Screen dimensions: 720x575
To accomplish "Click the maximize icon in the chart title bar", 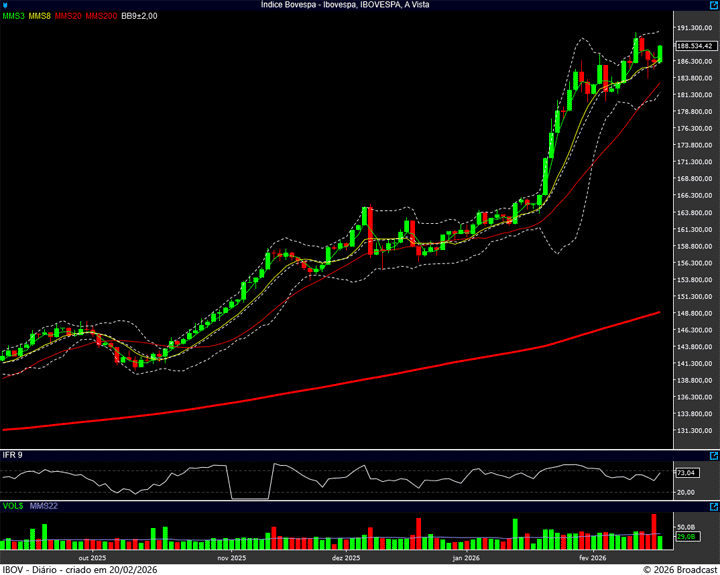I will click(711, 6).
